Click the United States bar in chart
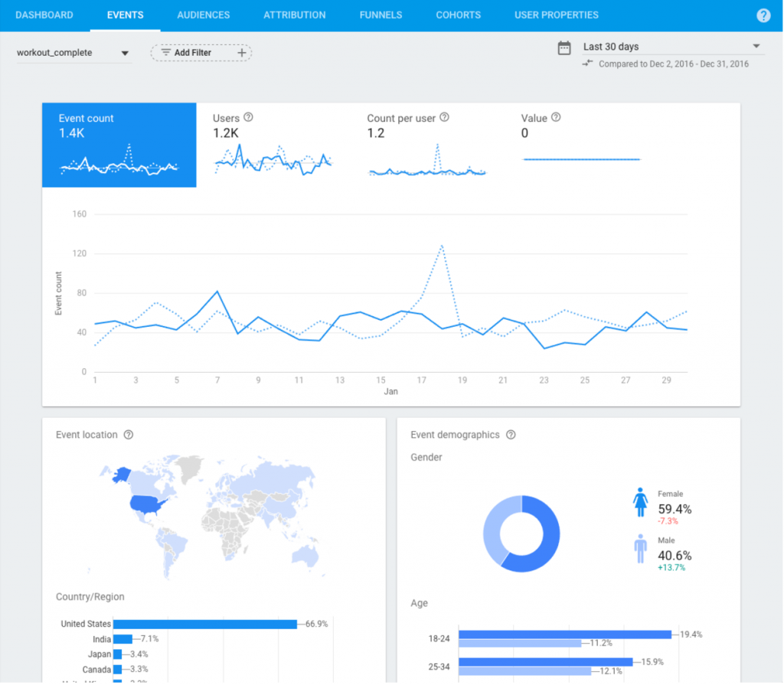Image resolution: width=784 pixels, height=685 pixels. [x=204, y=624]
